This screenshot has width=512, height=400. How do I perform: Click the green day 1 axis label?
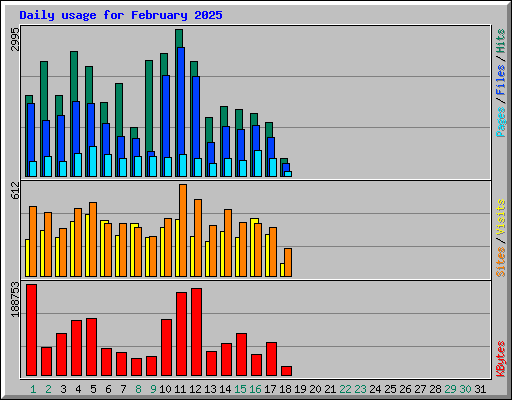click(33, 389)
